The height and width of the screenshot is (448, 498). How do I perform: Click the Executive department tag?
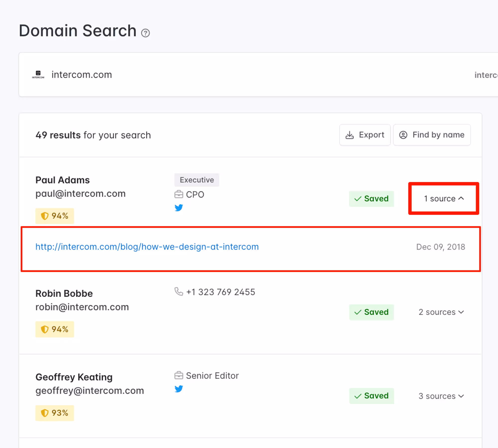click(197, 180)
